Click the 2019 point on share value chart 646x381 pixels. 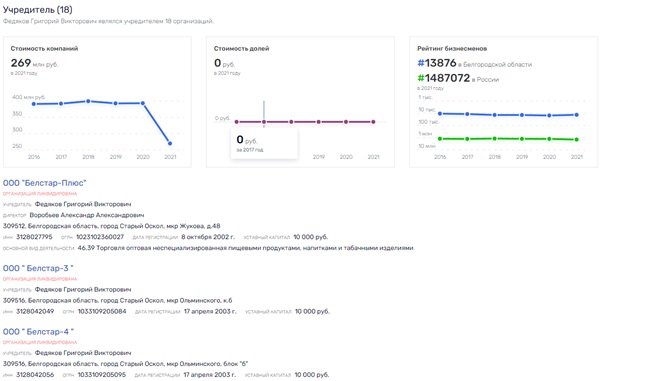pyautogui.click(x=318, y=122)
